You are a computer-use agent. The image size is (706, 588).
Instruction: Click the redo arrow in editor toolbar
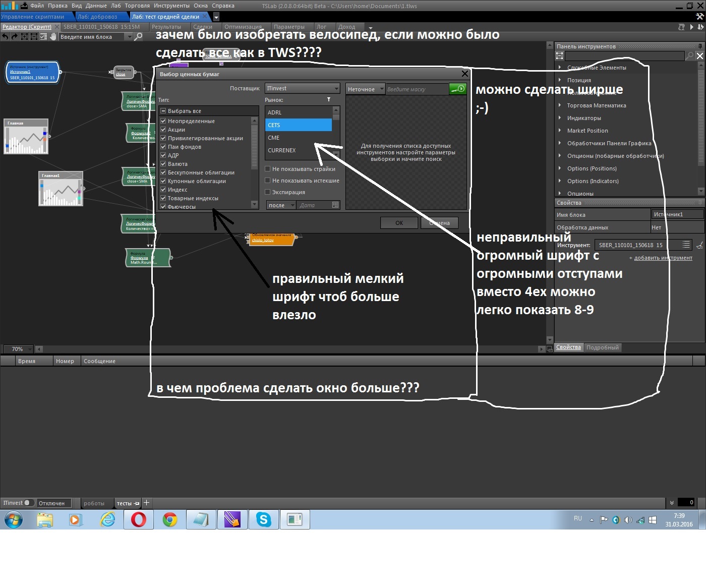(x=15, y=37)
